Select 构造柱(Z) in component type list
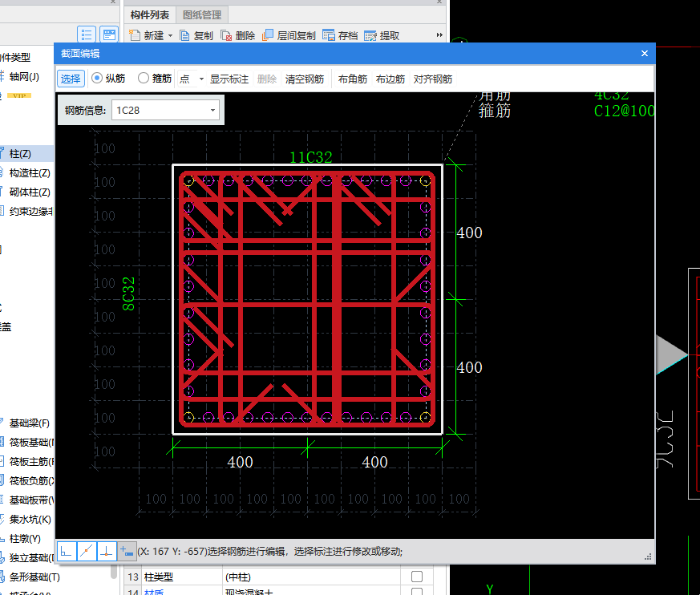Viewport: 700px width, 595px height. pyautogui.click(x=30, y=173)
